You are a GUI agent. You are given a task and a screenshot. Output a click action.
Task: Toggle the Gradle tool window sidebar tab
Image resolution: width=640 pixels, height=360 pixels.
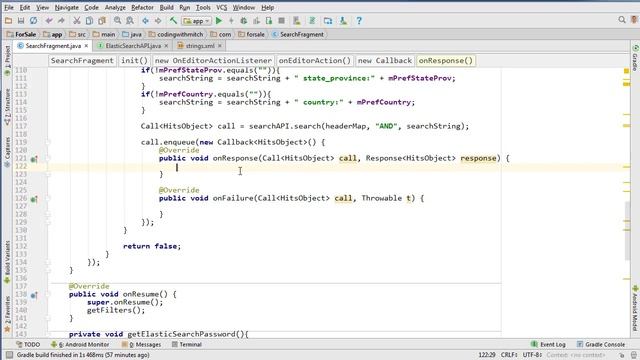pyautogui.click(x=635, y=58)
